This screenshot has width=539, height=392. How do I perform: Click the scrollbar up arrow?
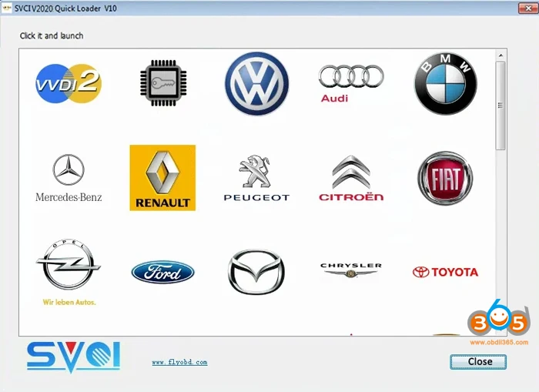pos(500,55)
